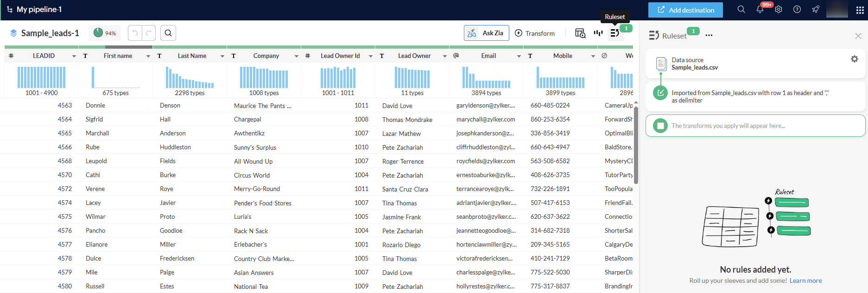Click the Add destination button
This screenshot has width=868, height=293.
pyautogui.click(x=685, y=10)
